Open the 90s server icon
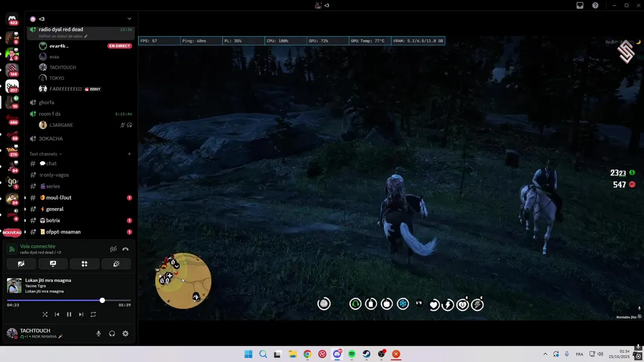 (13, 182)
